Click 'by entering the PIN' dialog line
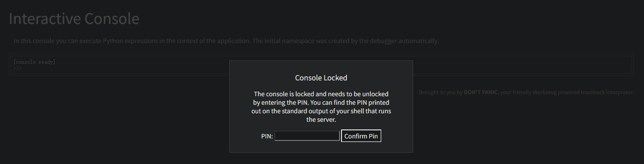This screenshot has width=644, height=164. (x=281, y=103)
